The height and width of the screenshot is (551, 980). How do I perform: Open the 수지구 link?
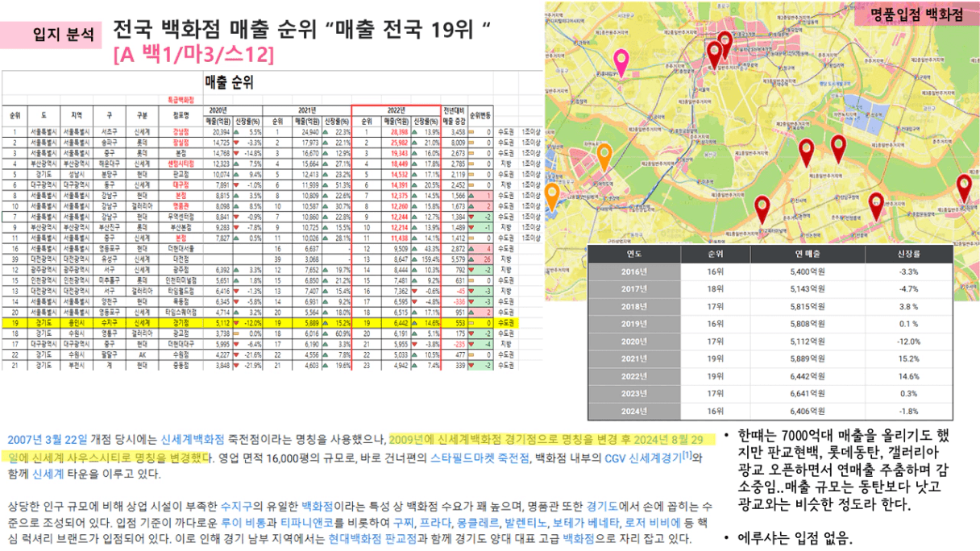click(237, 506)
